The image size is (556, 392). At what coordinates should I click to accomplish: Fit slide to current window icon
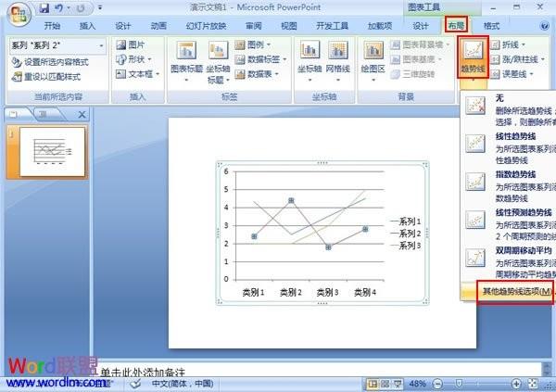[533, 384]
